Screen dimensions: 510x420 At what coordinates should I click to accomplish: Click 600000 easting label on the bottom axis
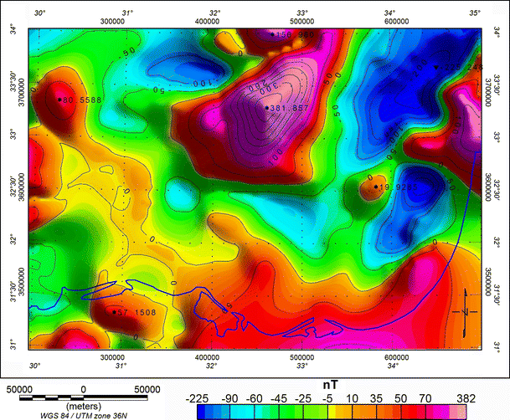click(396, 357)
